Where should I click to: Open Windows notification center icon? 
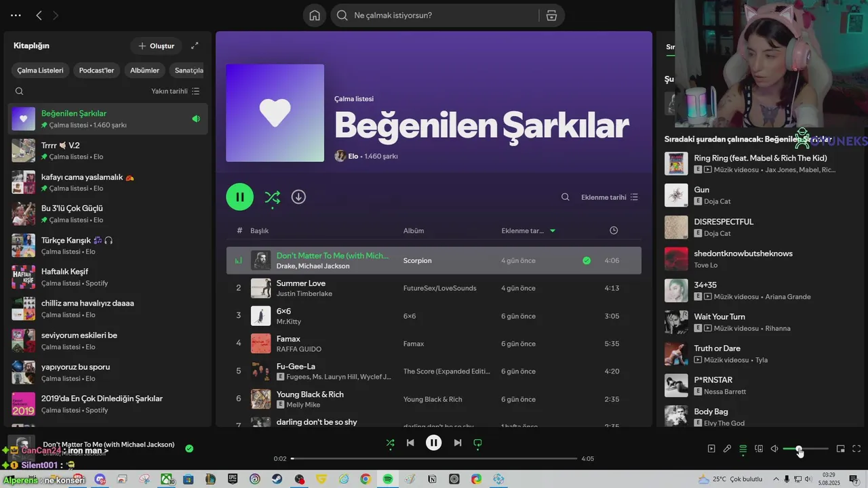coord(854,479)
